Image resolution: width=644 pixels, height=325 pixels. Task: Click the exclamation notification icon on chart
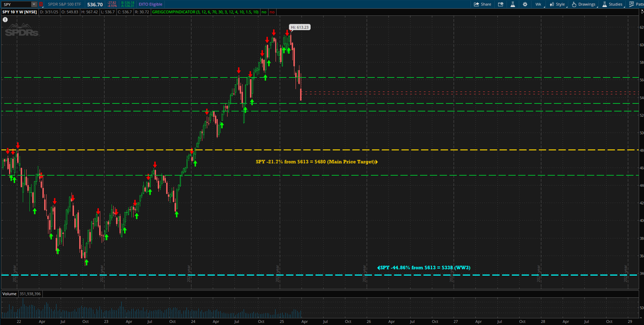click(5, 19)
